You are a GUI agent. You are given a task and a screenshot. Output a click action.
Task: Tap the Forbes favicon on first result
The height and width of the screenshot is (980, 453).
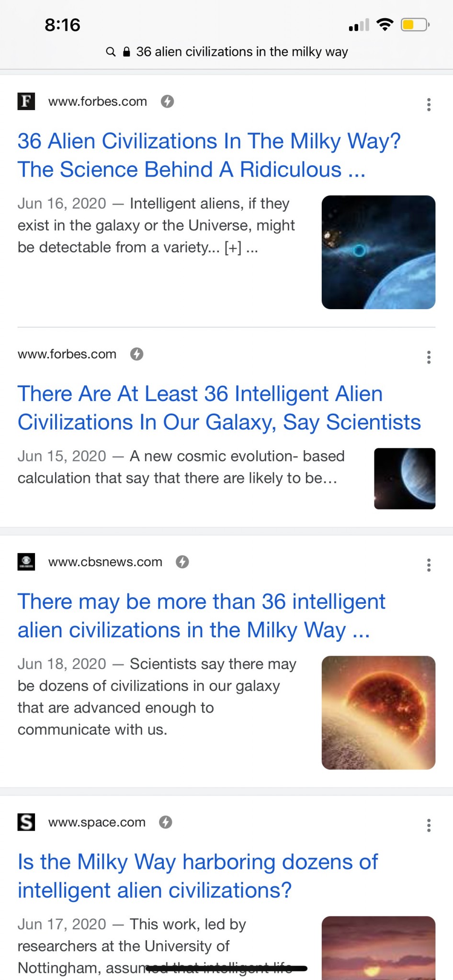[26, 101]
